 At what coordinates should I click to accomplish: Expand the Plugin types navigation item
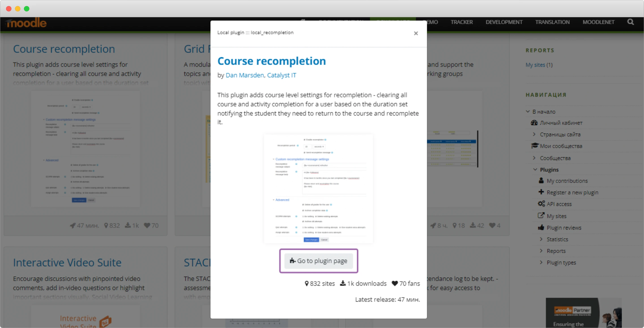[541, 262]
